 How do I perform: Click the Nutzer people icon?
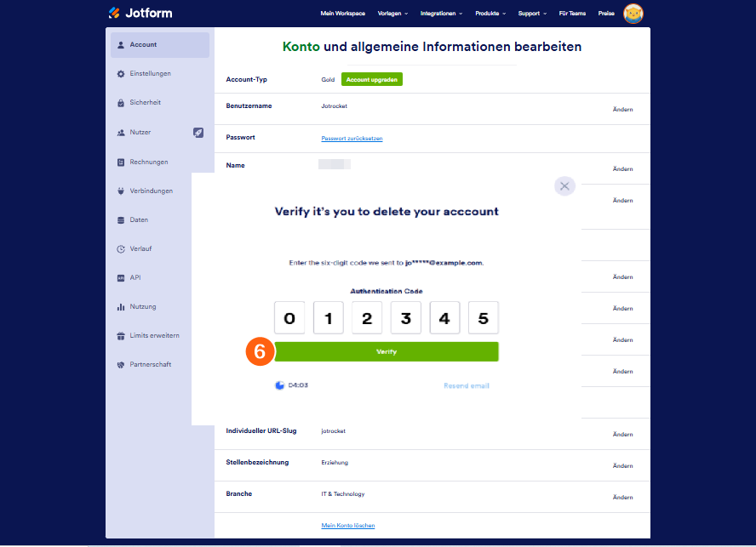point(121,133)
